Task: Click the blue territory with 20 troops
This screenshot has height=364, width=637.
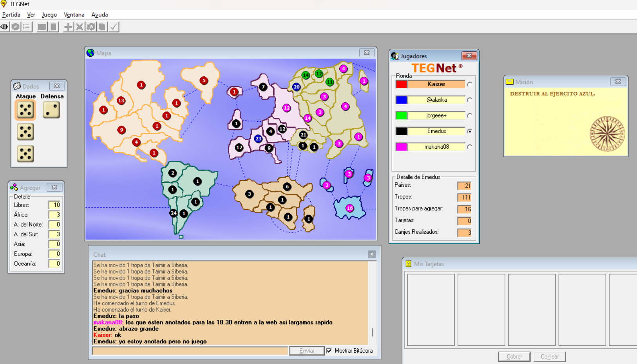Action: point(297,87)
